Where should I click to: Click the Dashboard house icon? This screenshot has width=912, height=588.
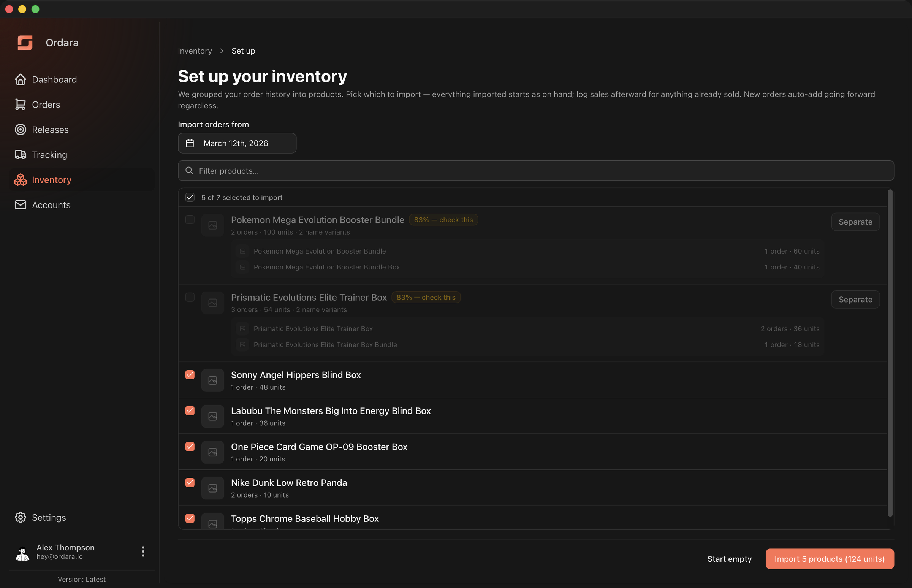[x=21, y=79]
